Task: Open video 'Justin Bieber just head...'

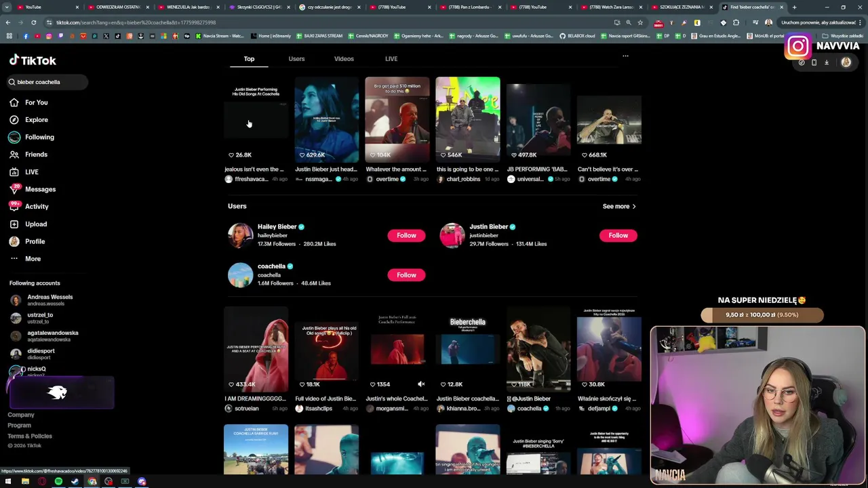Action: [x=326, y=119]
